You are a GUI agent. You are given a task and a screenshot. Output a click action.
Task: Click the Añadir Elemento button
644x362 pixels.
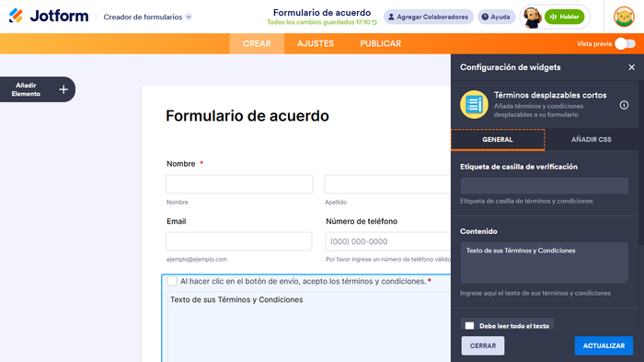[38, 89]
